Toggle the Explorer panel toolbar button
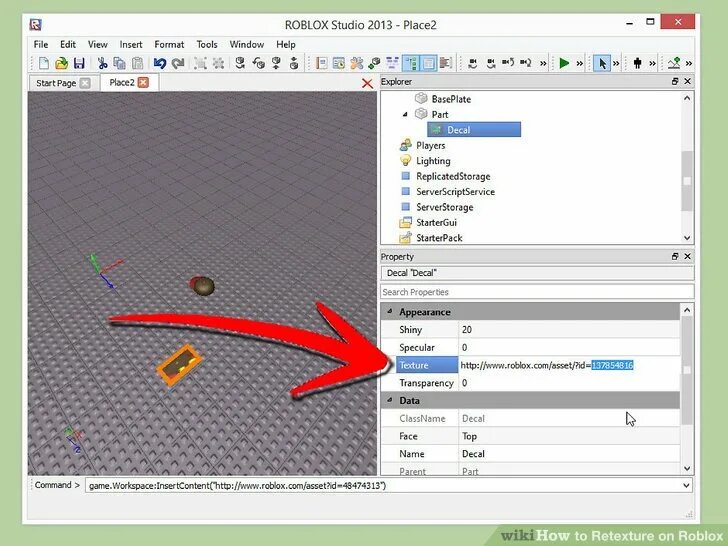Screen dimensions: 728x546 410,63
